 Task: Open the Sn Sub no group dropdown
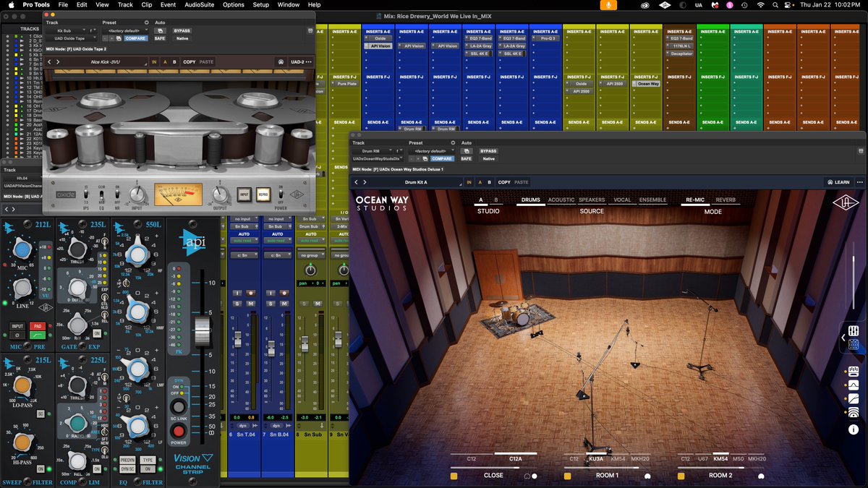point(310,254)
